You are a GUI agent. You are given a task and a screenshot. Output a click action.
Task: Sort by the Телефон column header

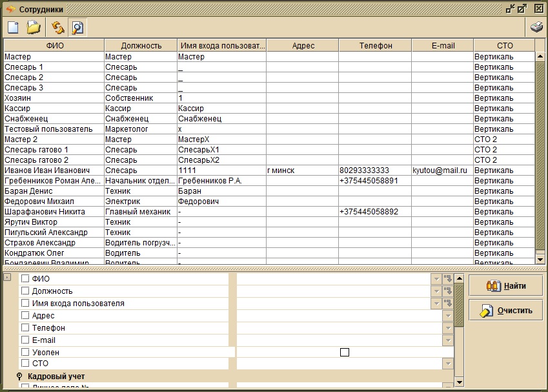click(x=376, y=45)
